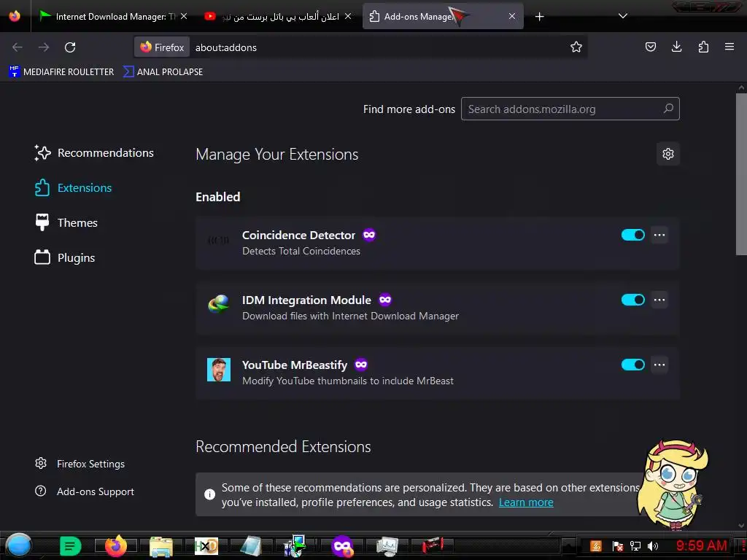Close the Add-ons Manager tab
This screenshot has width=747, height=560.
(511, 16)
